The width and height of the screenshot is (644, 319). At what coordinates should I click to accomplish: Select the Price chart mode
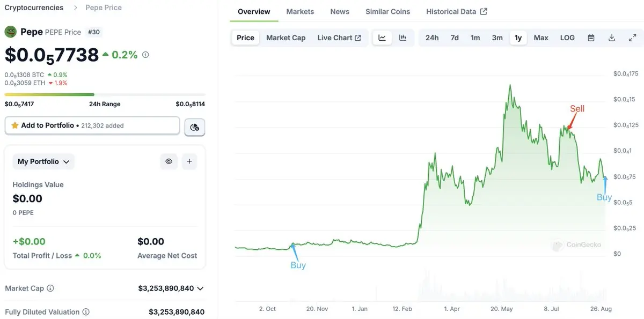pos(245,38)
